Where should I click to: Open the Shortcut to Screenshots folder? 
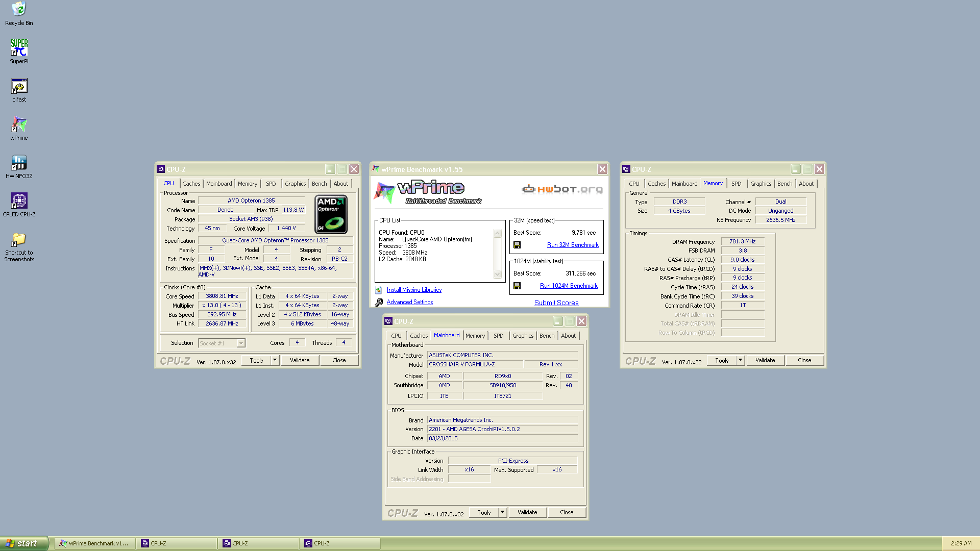point(19,239)
